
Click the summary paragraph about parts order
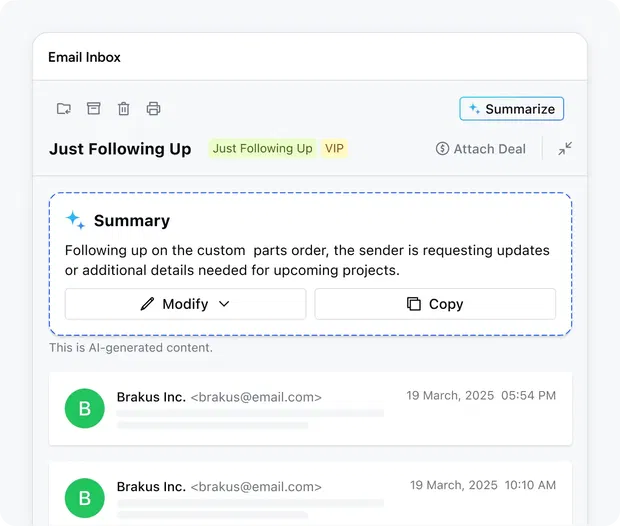coord(307,260)
